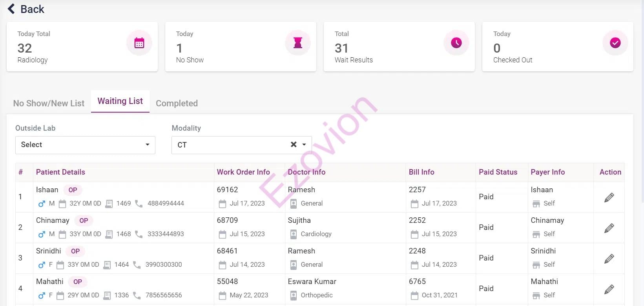The width and height of the screenshot is (644, 306).
Task: Click the Paid Status column header
Action: point(498,172)
